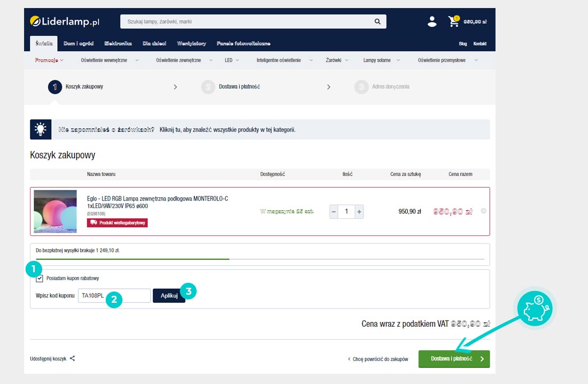
Task: Open the shopping cart icon
Action: point(454,22)
